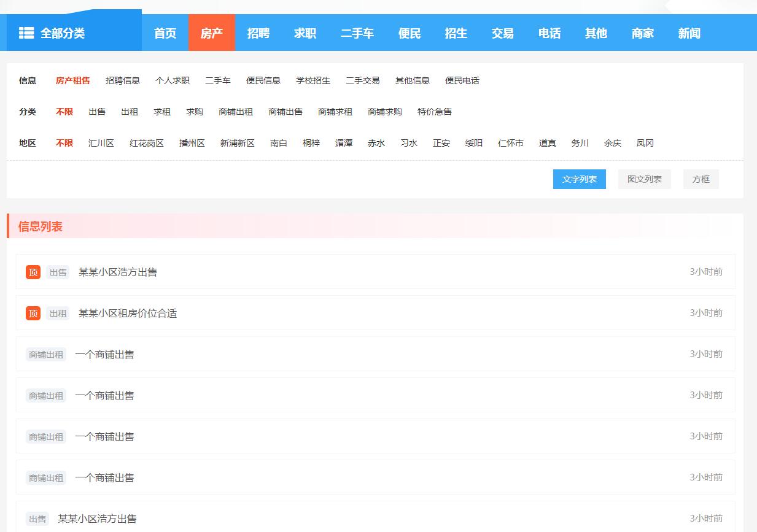This screenshot has height=532, width=757.
Task: Open the 首页 navigation tab
Action: point(165,33)
